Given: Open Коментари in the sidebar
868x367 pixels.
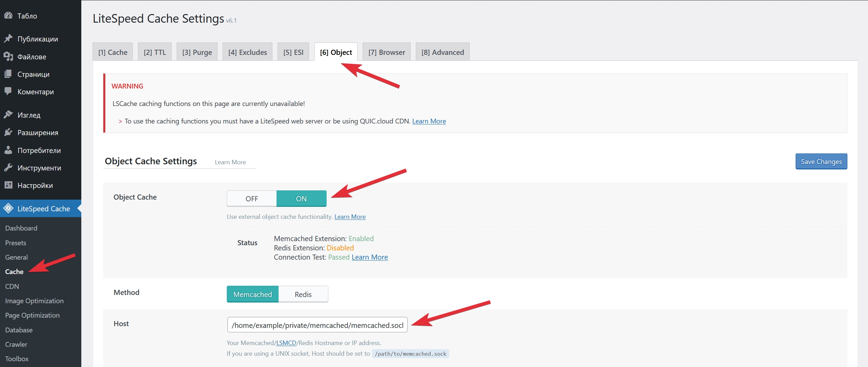Looking at the screenshot, I should click(x=40, y=91).
